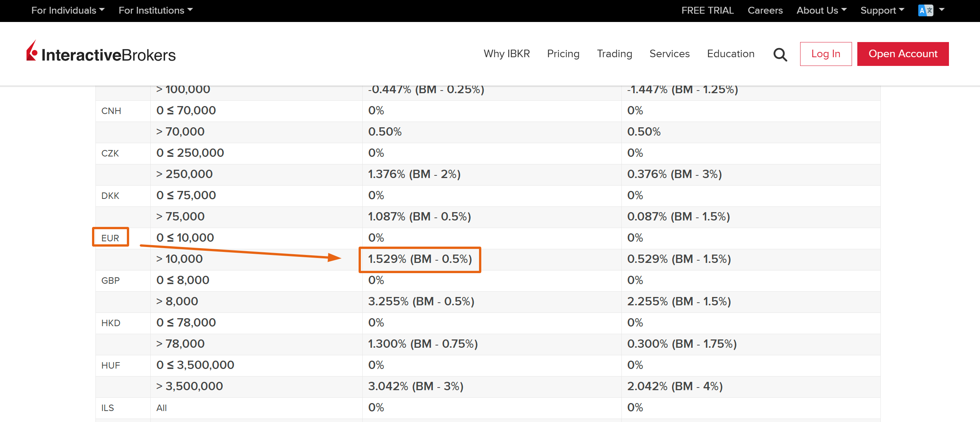Open the Education menu

click(x=730, y=54)
